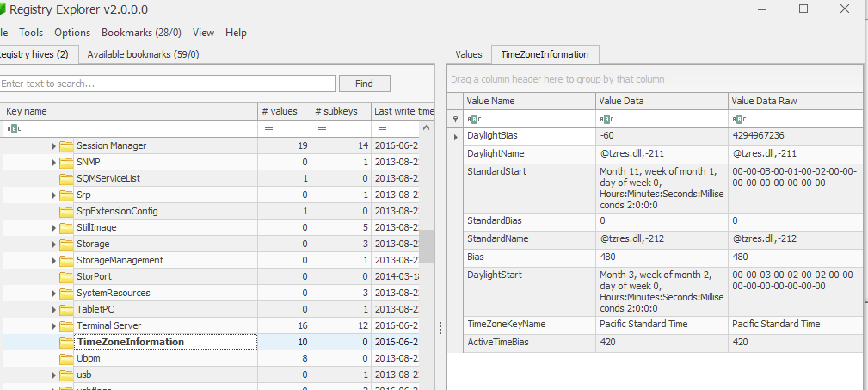
Task: Click filter icon under Value Data column
Action: tap(606, 119)
